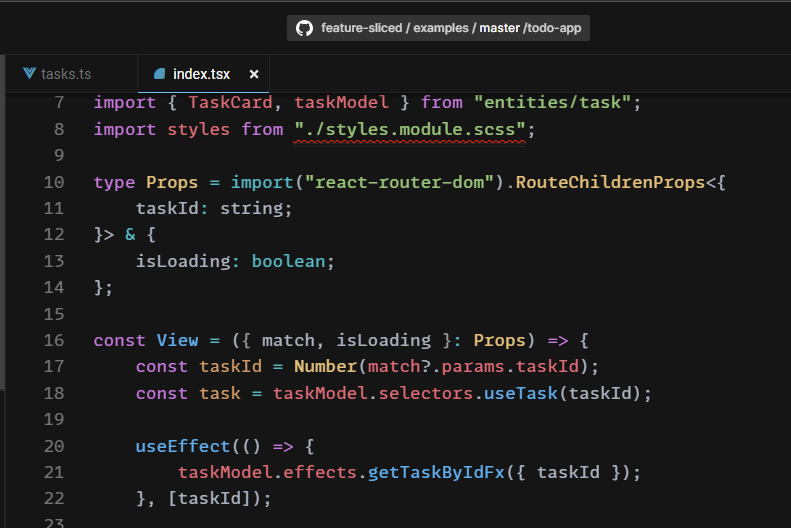
Task: Click line number 15 in the gutter
Action: pos(54,314)
